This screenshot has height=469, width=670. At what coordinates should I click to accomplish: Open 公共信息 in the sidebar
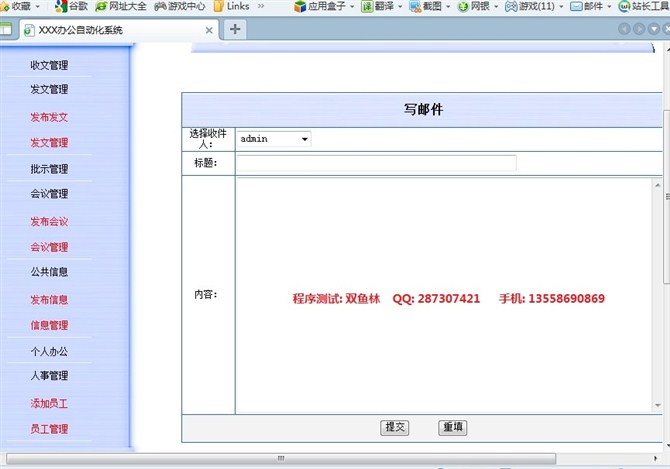[49, 272]
